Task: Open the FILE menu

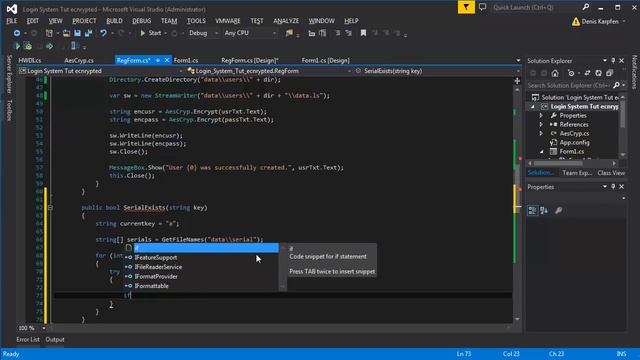Action: (12, 21)
